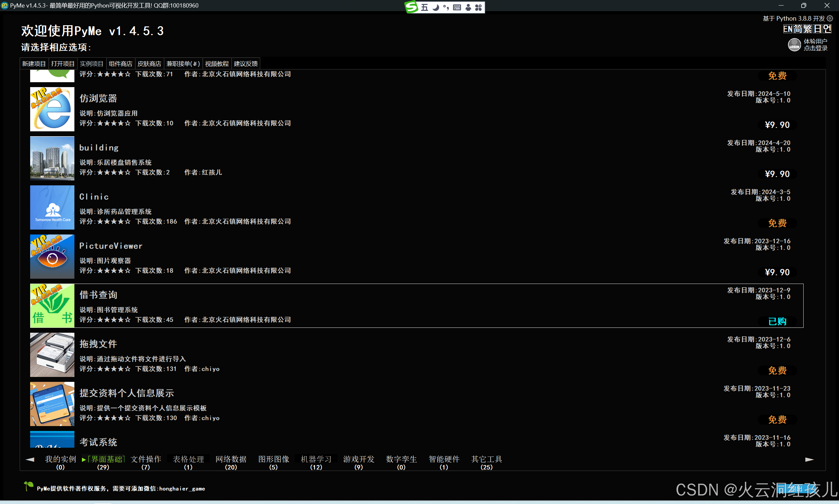Screen dimensions: 839x504
Task: Open the 组件商店 tab
Action: point(120,64)
